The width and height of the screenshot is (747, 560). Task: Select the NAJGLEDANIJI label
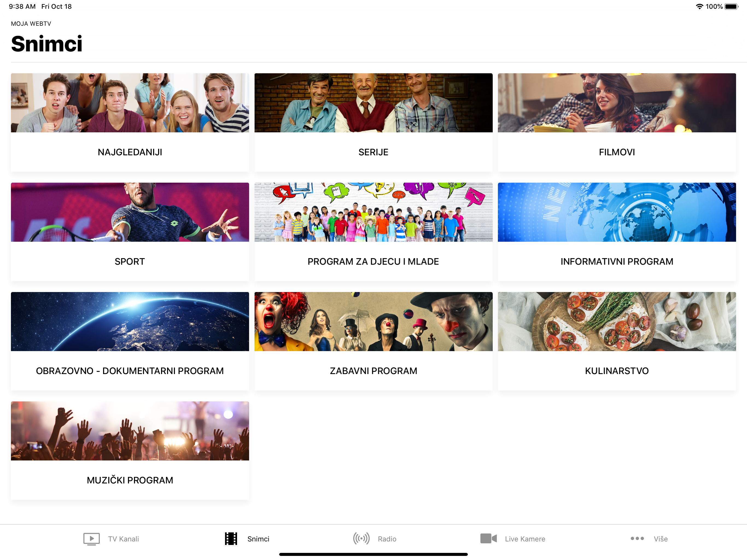130,152
